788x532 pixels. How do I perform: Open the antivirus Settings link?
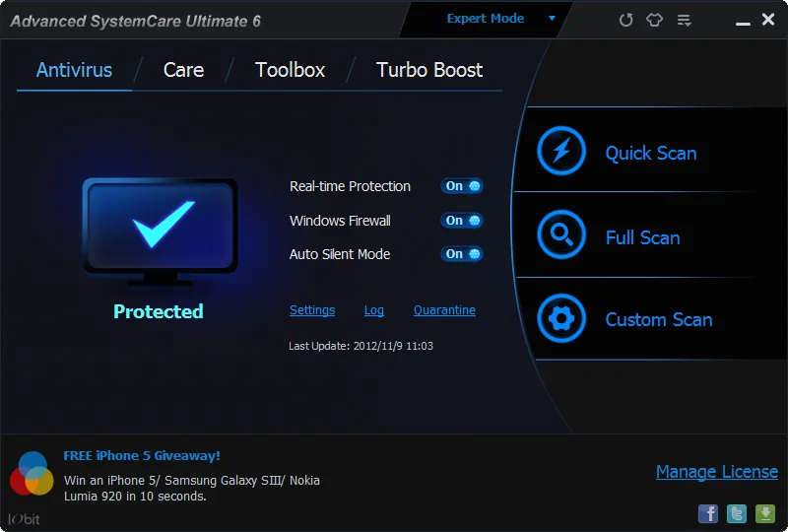point(312,310)
